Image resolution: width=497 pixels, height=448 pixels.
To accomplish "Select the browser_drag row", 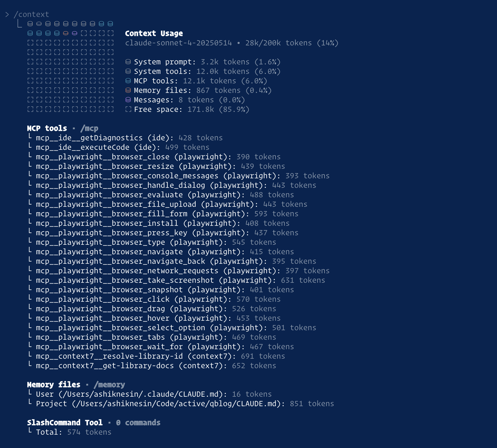I will pos(152,309).
